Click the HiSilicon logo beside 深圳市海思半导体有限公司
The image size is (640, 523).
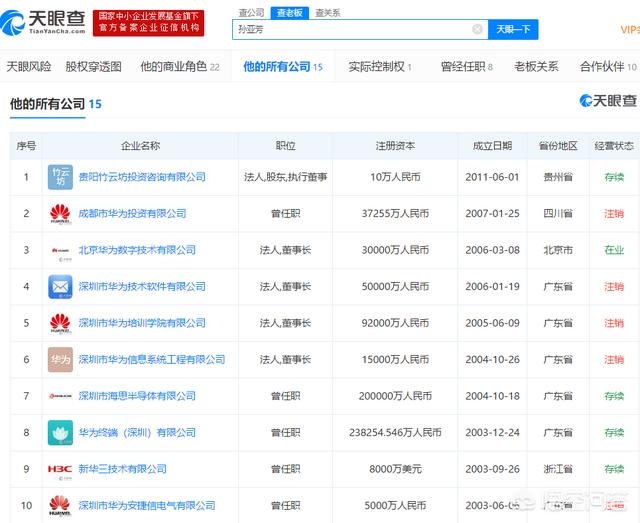[x=60, y=396]
